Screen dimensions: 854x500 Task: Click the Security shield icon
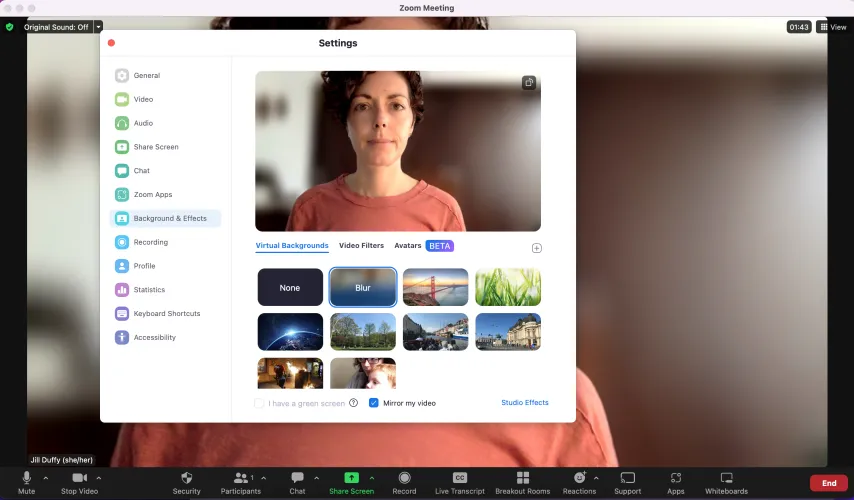186,478
